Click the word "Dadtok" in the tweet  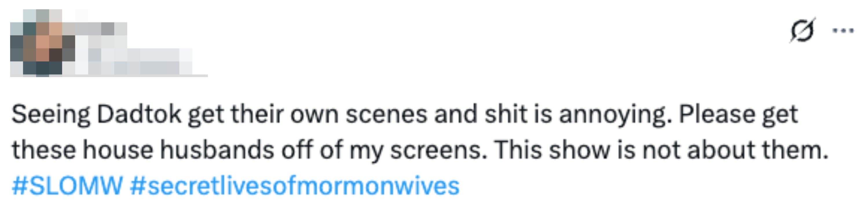coord(139,114)
